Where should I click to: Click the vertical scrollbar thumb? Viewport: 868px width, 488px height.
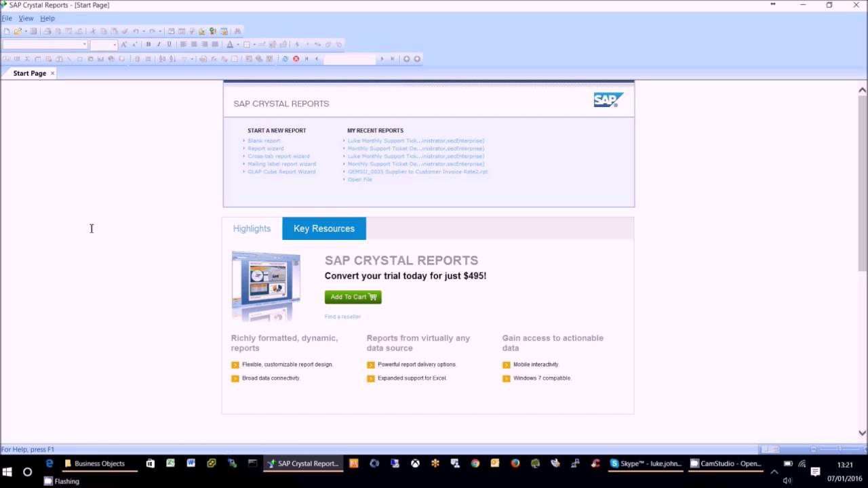click(863, 183)
